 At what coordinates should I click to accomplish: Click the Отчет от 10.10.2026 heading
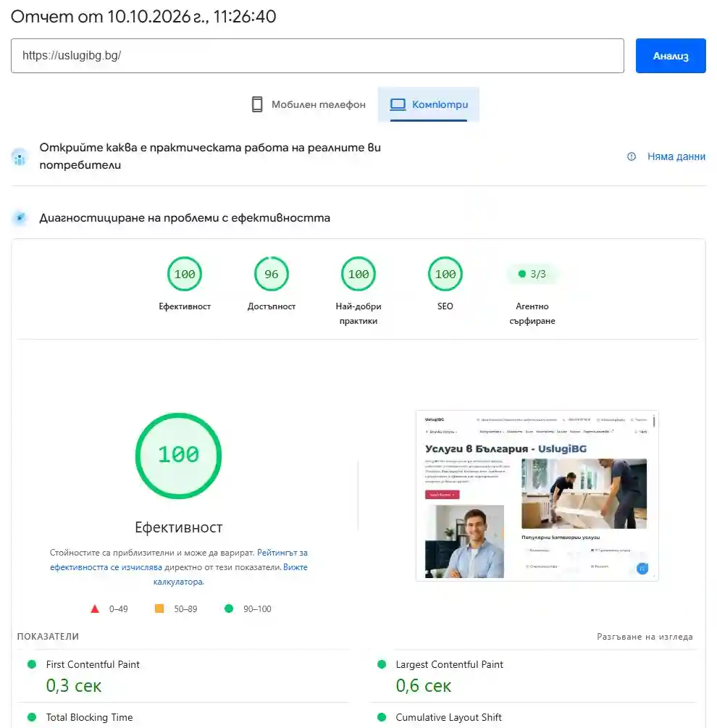[143, 16]
